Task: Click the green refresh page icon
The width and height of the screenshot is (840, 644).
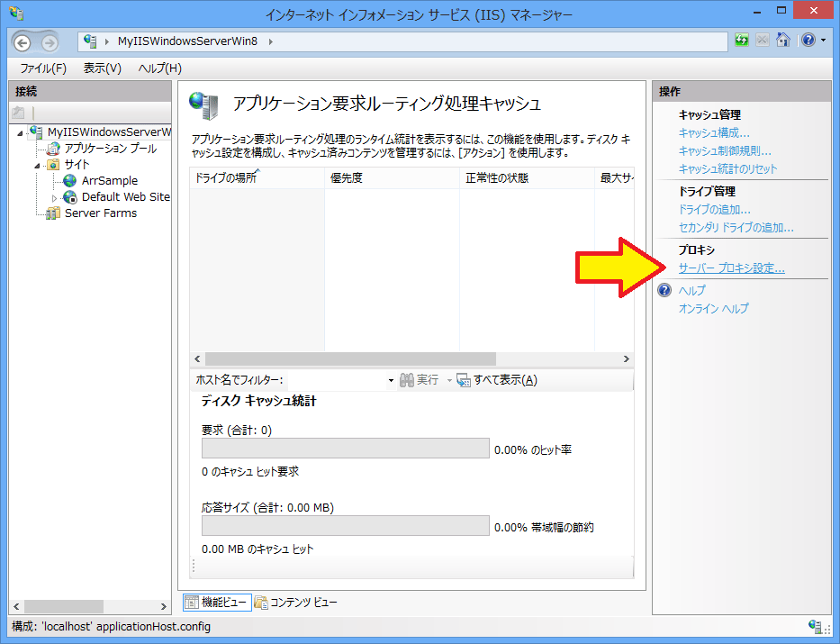Action: pos(742,41)
